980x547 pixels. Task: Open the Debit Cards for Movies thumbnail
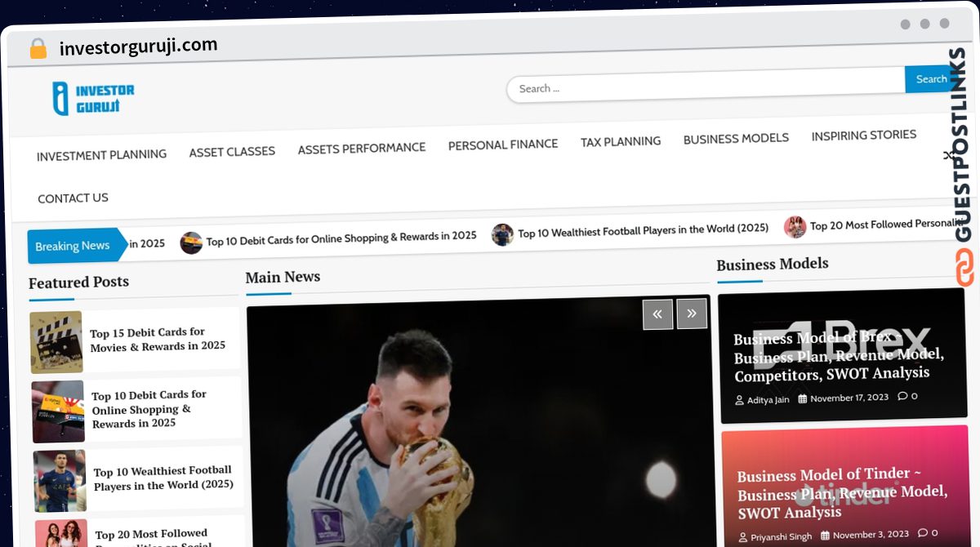click(x=56, y=342)
